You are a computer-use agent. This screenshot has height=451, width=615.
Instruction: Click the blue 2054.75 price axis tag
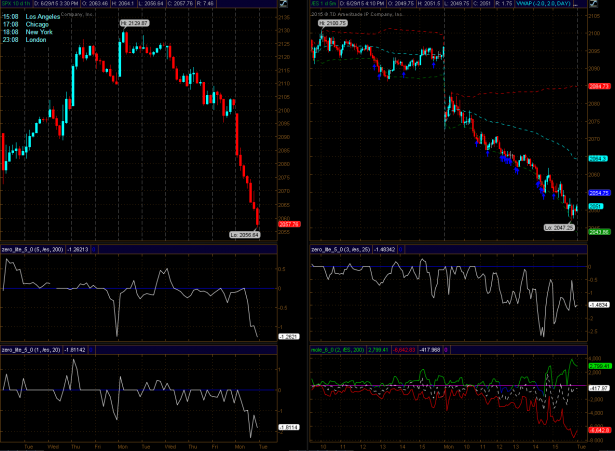pyautogui.click(x=599, y=192)
